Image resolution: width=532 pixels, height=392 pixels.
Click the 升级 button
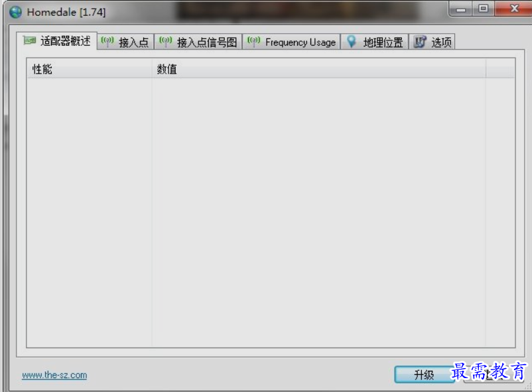click(423, 375)
